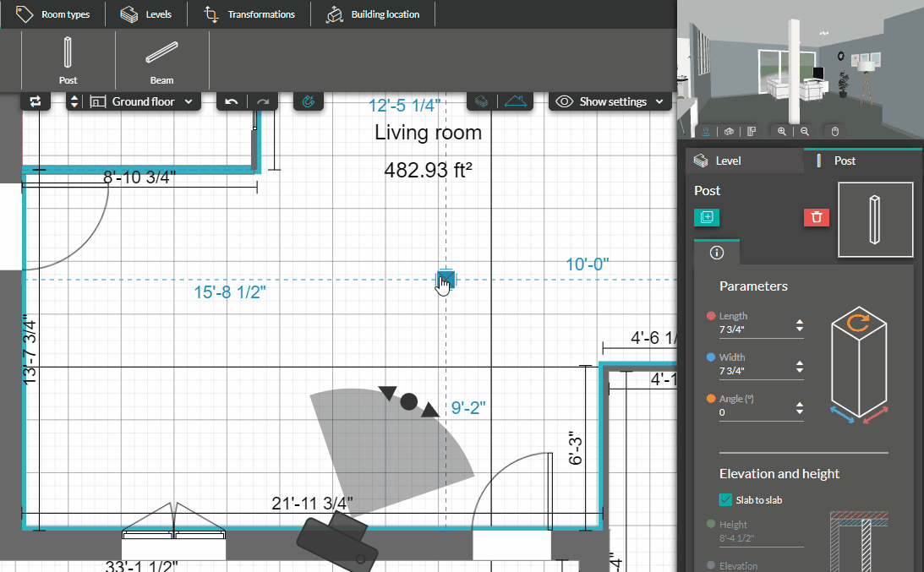Zoom in the 3D preview
Image resolution: width=924 pixels, height=572 pixels.
[782, 131]
